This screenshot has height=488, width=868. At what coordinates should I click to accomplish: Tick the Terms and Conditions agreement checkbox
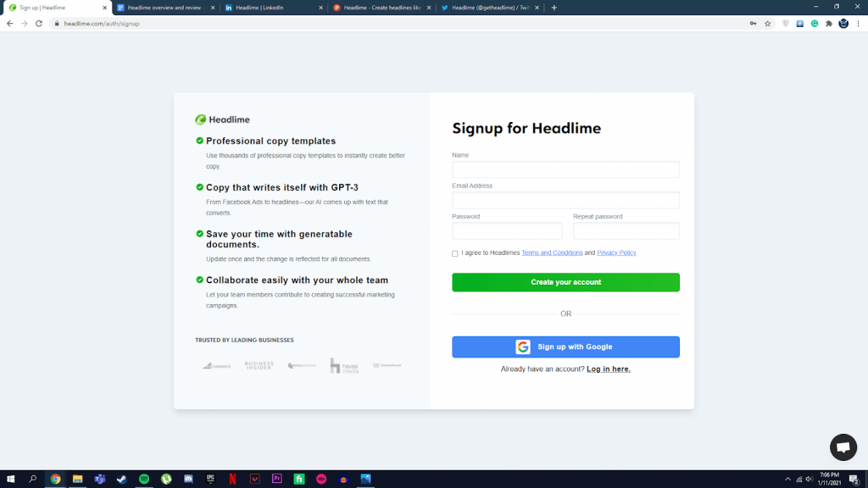click(x=455, y=253)
